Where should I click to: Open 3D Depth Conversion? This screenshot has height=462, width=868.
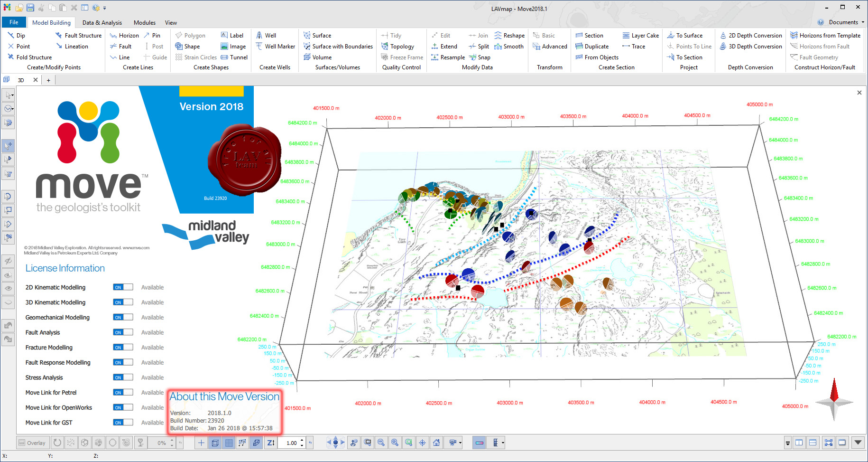pos(751,46)
